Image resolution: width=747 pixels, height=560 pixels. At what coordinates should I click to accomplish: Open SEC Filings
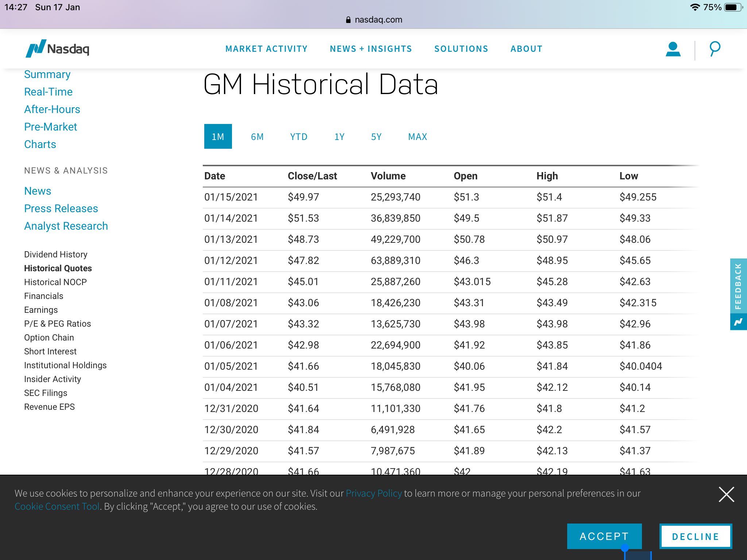click(x=46, y=393)
